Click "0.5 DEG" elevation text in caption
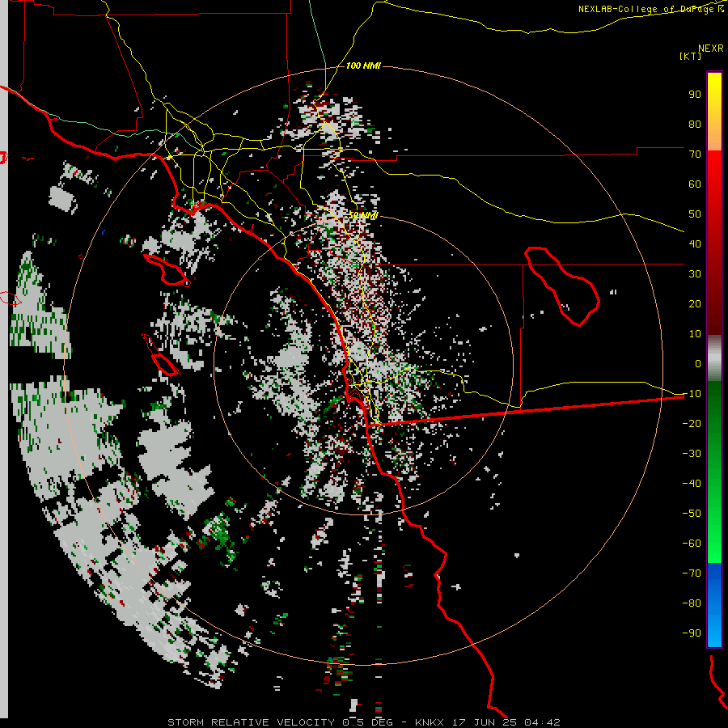The width and height of the screenshot is (728, 728). (x=368, y=722)
